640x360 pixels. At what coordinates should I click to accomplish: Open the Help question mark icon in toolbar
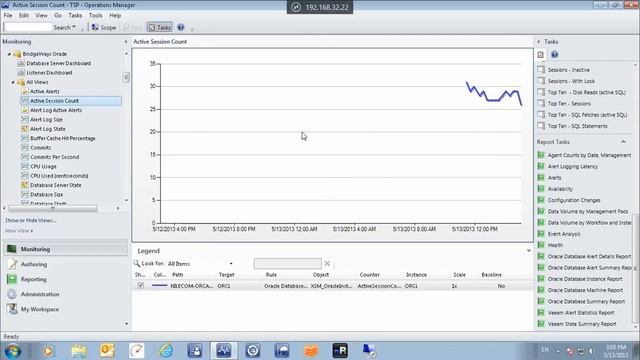click(180, 27)
